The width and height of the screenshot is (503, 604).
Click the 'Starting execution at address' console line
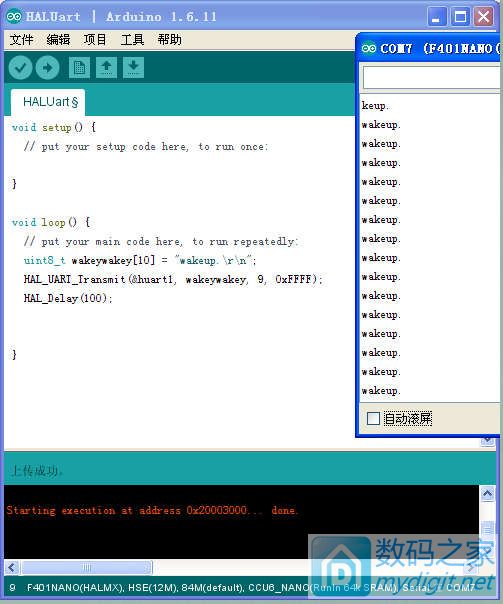[x=152, y=510]
